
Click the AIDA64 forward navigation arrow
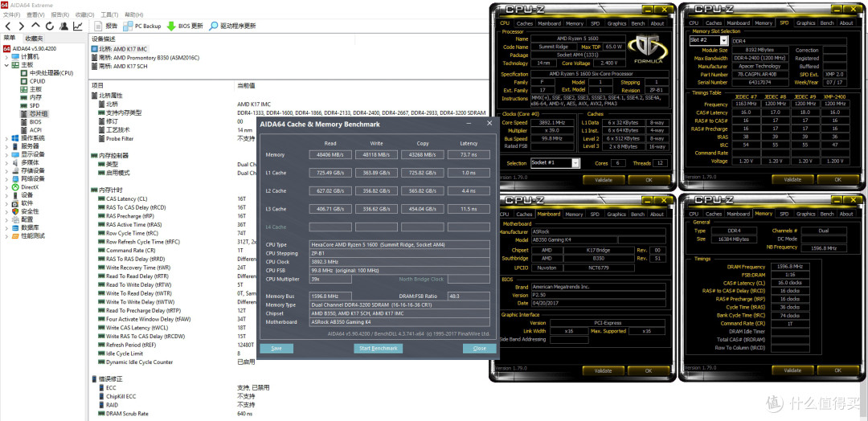pos(22,26)
